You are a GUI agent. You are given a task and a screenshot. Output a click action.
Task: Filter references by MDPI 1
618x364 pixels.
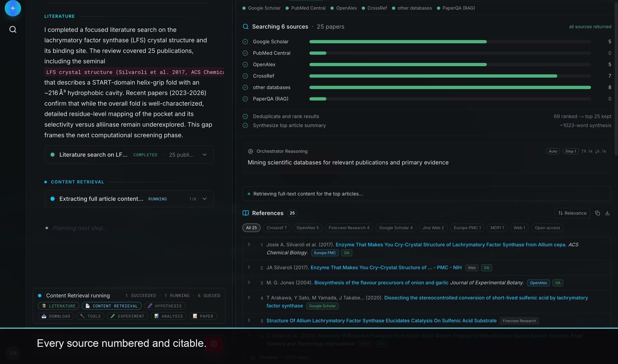pyautogui.click(x=497, y=228)
